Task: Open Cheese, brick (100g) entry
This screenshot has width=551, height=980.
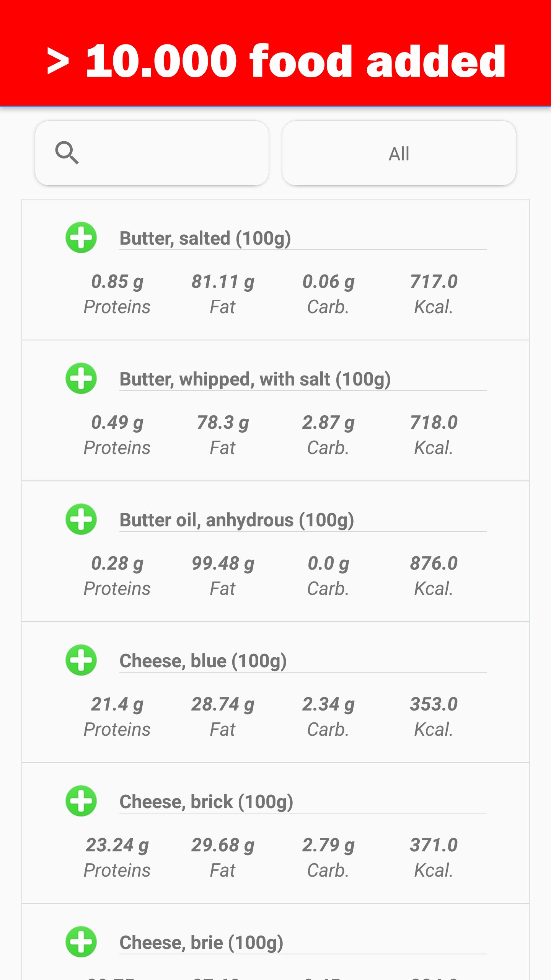Action: click(x=206, y=802)
